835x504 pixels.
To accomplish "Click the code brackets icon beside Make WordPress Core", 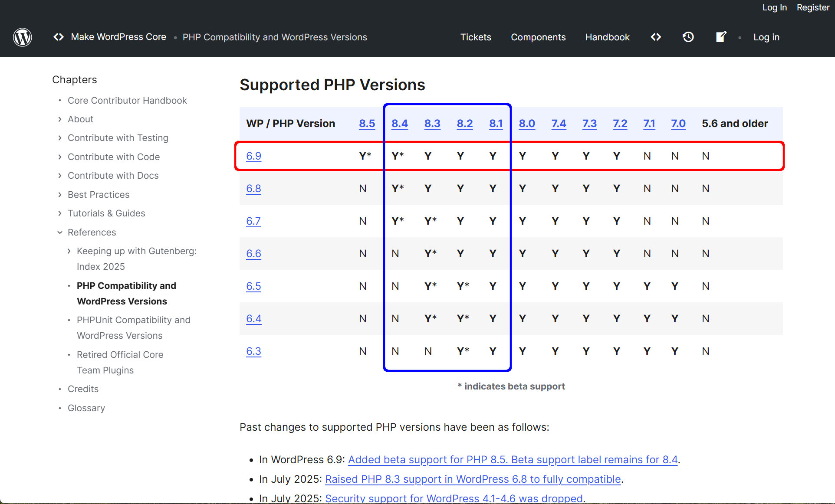I will (59, 37).
